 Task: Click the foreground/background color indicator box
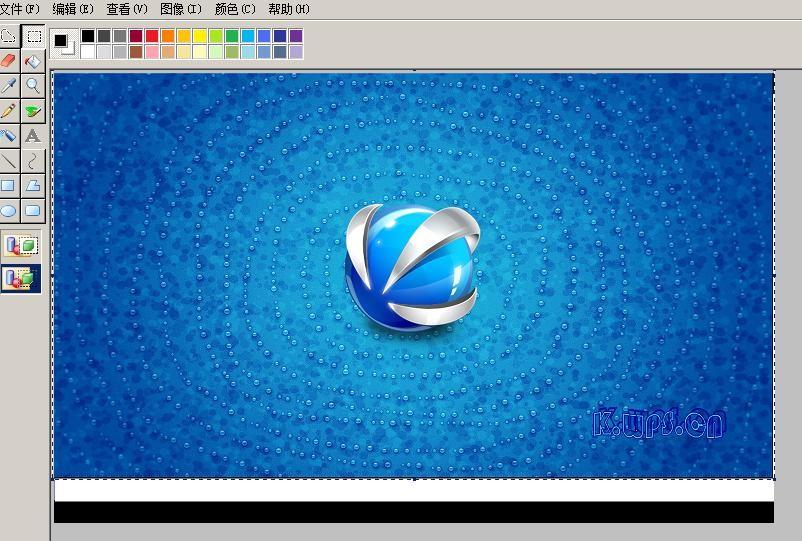point(64,43)
